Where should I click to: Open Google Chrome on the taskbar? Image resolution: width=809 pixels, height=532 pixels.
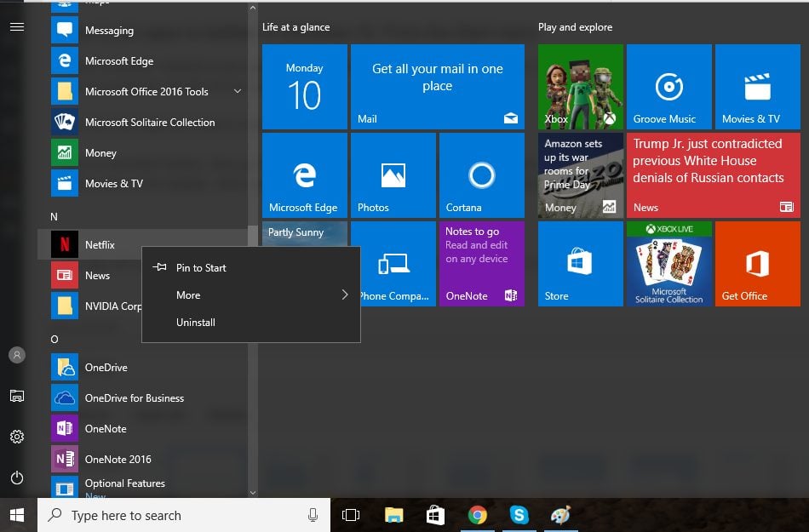478,515
